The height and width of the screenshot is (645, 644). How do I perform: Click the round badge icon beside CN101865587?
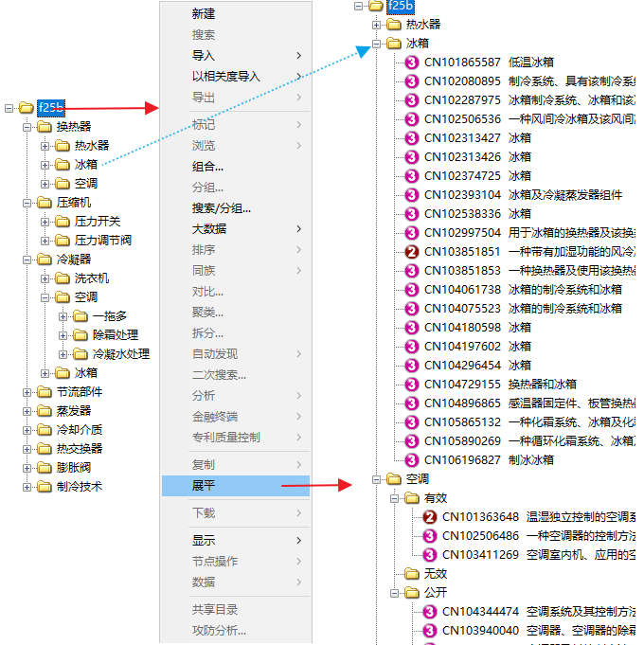pos(412,63)
